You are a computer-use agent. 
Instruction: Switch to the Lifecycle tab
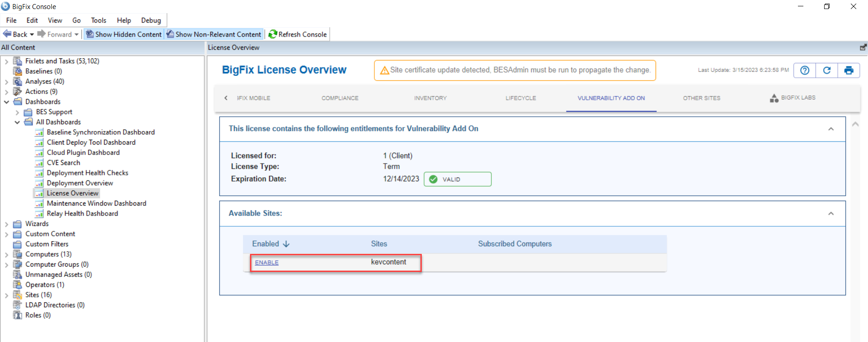(521, 98)
